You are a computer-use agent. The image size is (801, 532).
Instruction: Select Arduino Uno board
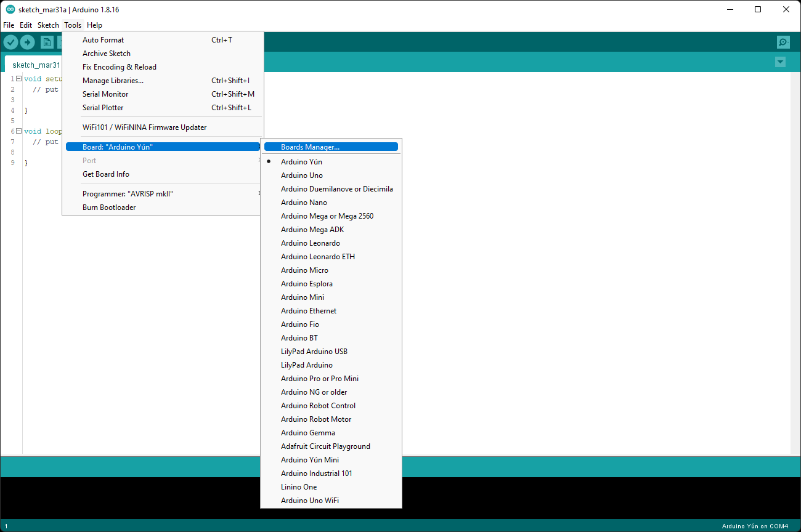(x=331, y=175)
